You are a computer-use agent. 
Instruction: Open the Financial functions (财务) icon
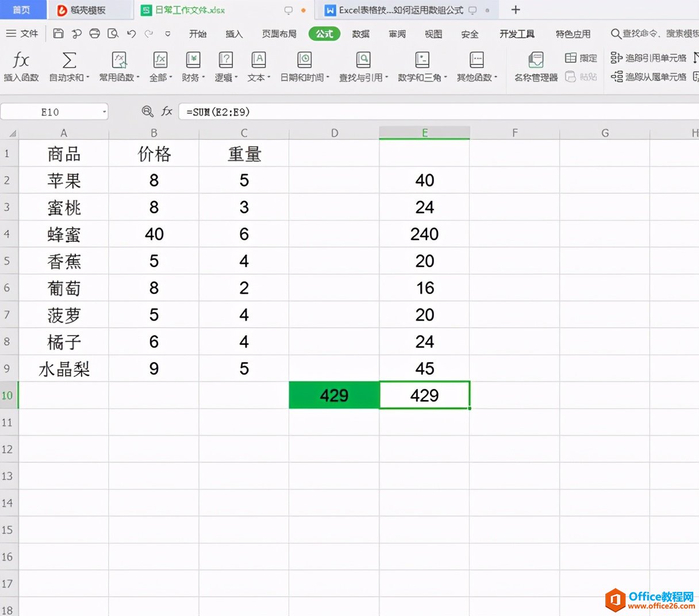tap(193, 60)
